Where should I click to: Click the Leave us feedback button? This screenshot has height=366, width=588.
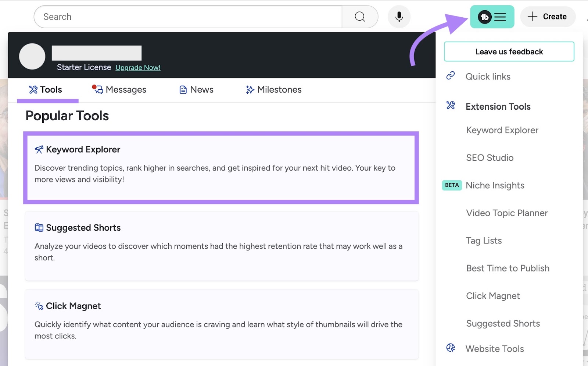[509, 51]
